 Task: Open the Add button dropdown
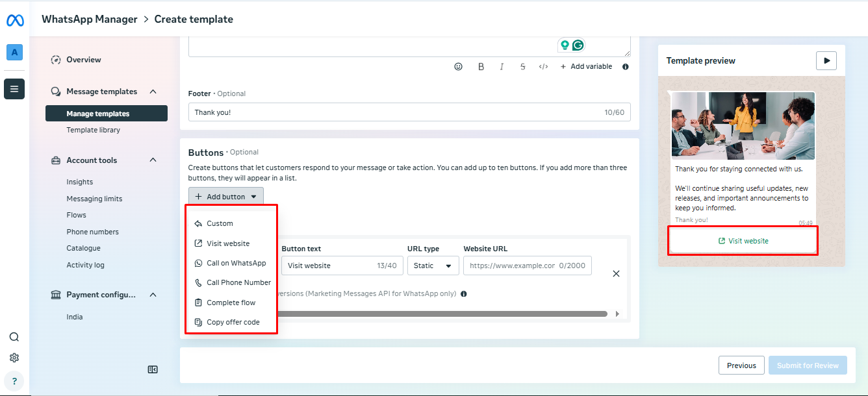tap(226, 197)
